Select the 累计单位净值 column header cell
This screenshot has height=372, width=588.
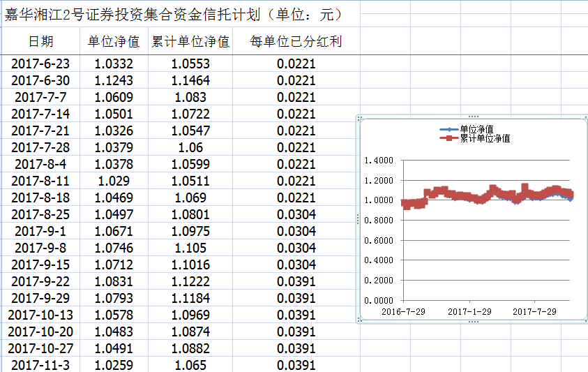pos(190,42)
